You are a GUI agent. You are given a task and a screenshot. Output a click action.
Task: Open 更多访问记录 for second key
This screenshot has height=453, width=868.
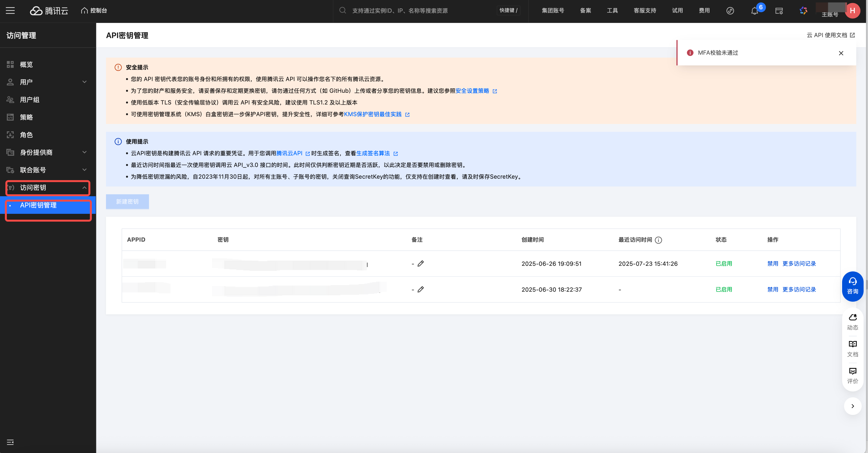[799, 289]
